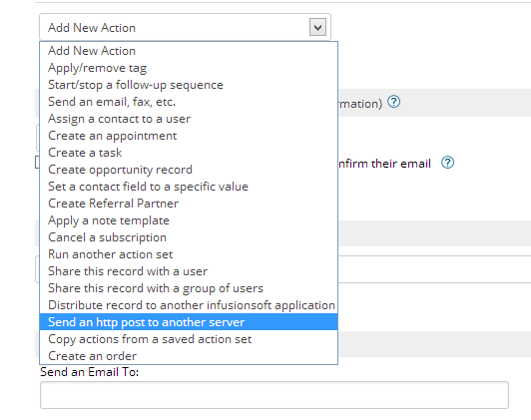
Task: Select 'Create an appointment' option
Action: [189, 136]
